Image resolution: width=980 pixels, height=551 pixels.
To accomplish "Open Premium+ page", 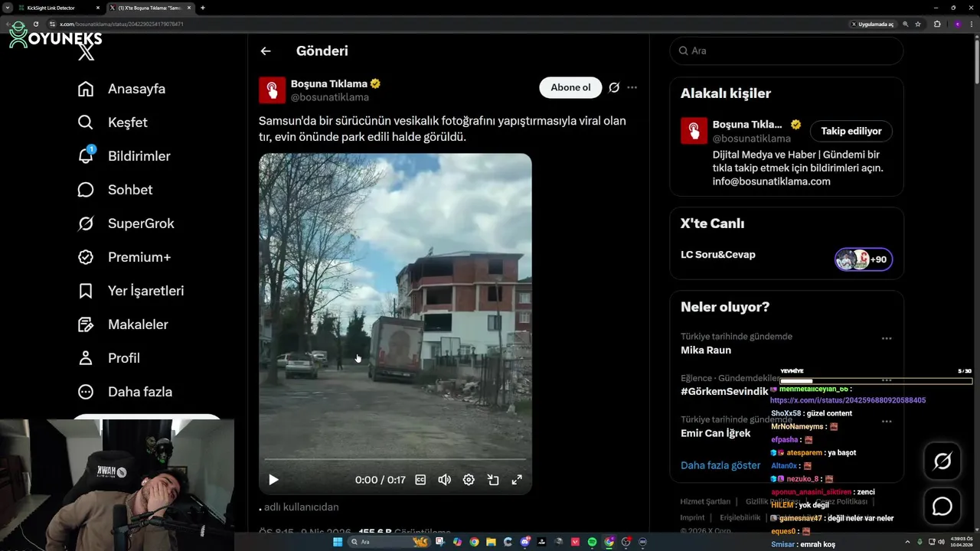I will click(x=123, y=257).
